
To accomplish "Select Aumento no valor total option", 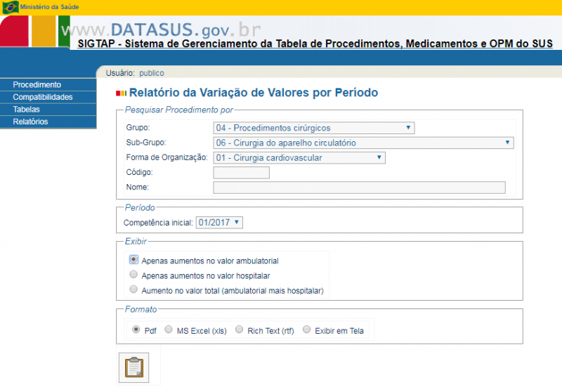I will click(133, 289).
